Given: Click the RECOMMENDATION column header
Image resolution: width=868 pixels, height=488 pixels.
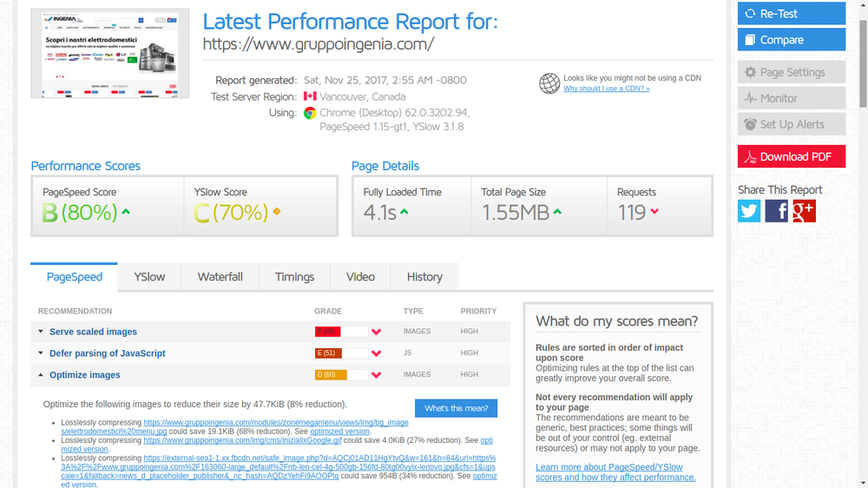Looking at the screenshot, I should (x=75, y=312).
